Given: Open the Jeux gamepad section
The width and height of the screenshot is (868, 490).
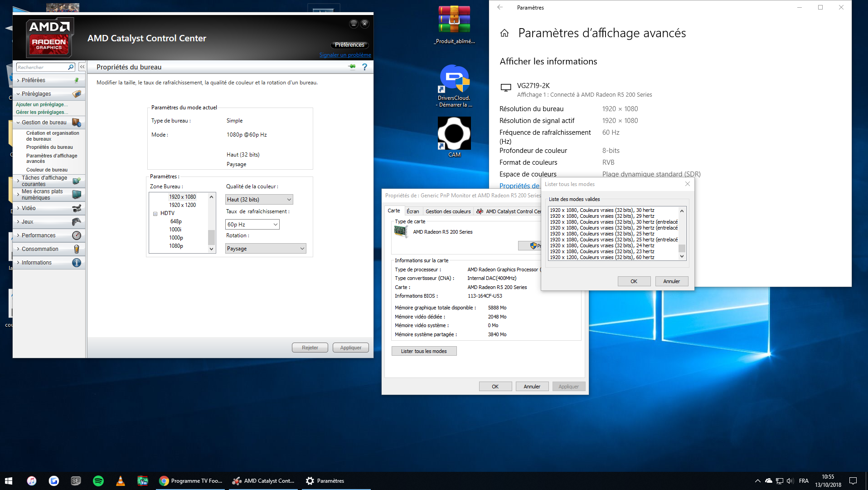Looking at the screenshot, I should tap(49, 222).
